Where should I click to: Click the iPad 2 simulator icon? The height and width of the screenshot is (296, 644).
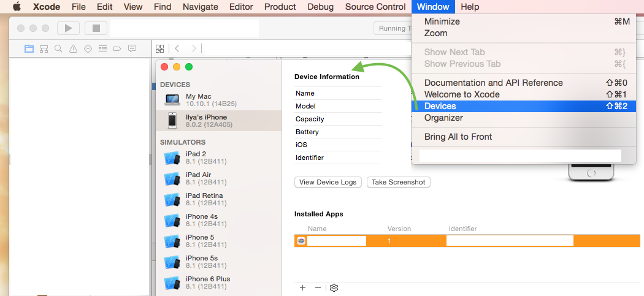(172, 157)
